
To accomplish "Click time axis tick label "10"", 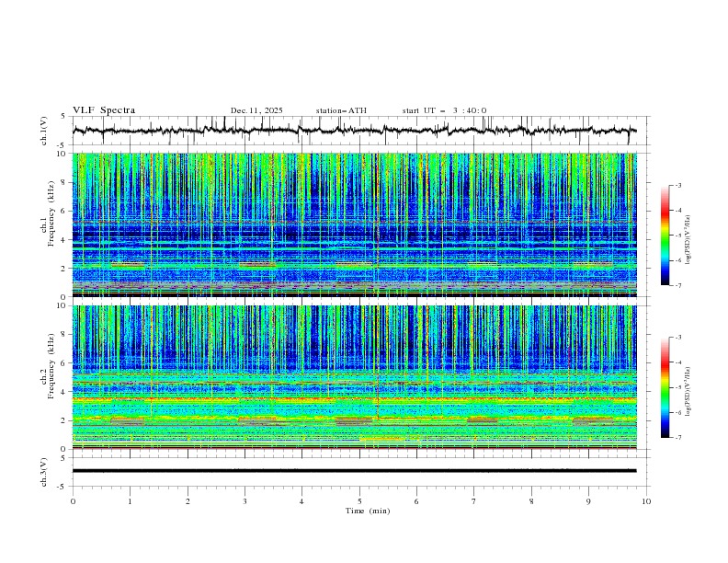I will pos(646,501).
